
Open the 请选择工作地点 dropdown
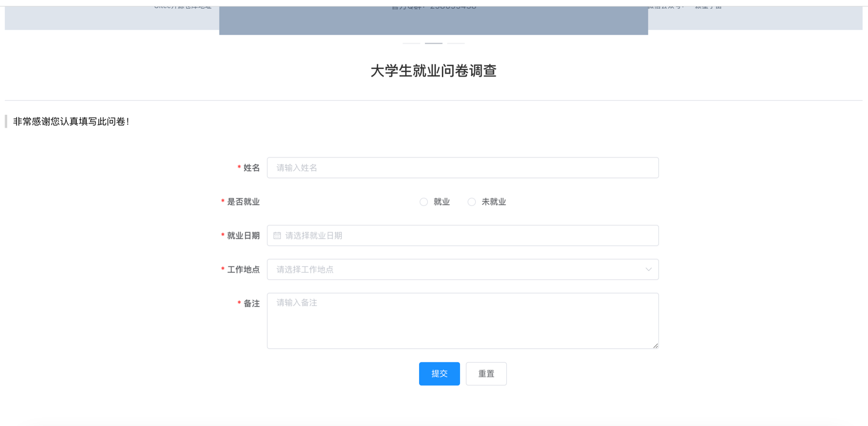pyautogui.click(x=463, y=269)
